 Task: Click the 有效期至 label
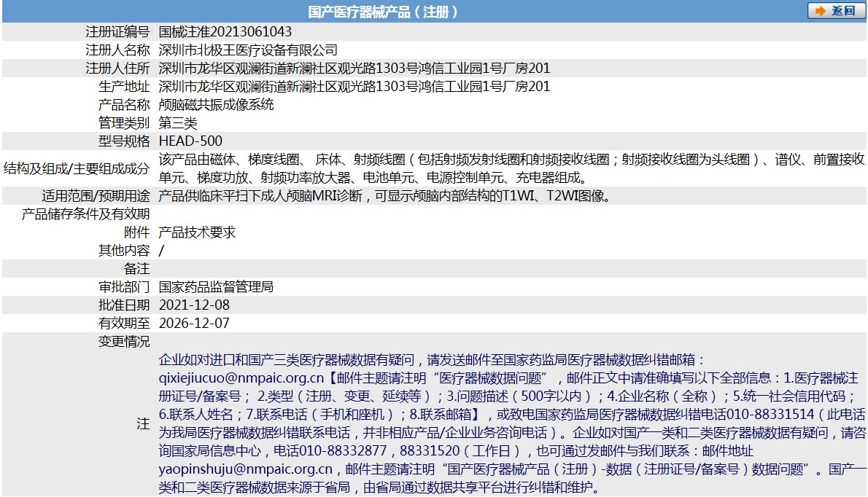point(124,324)
